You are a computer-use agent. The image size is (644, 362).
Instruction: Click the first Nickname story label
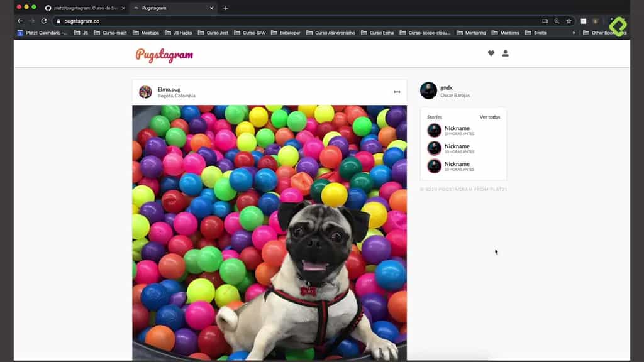[457, 128]
